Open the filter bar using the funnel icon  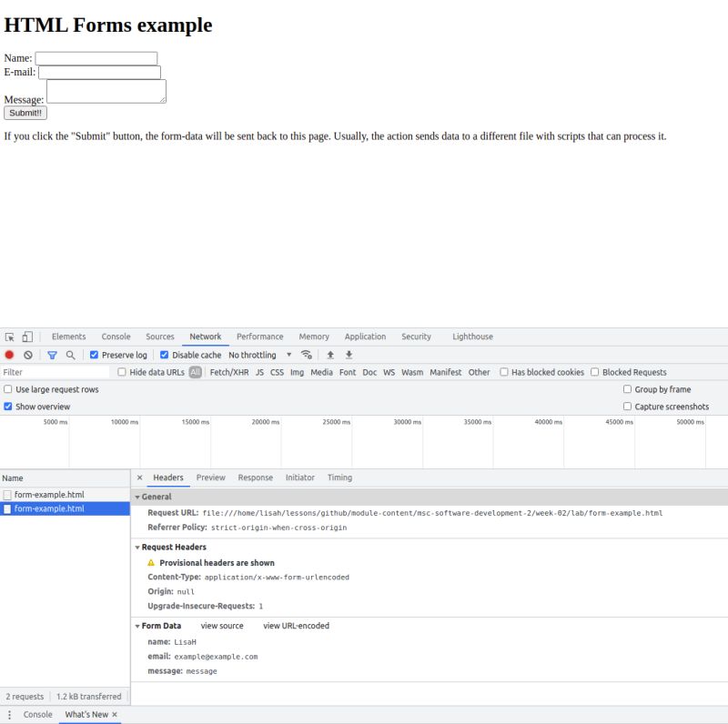click(x=54, y=355)
